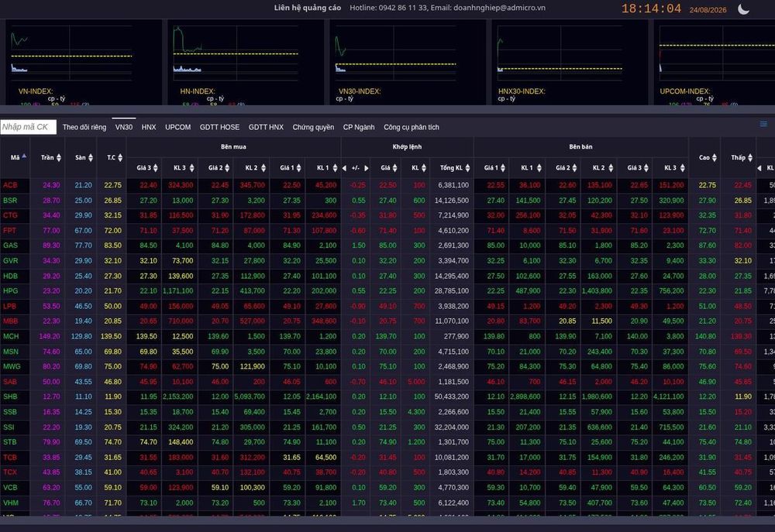The image size is (775, 532).
Task: Sort by Tổng KL column arrows
Action: click(x=467, y=168)
